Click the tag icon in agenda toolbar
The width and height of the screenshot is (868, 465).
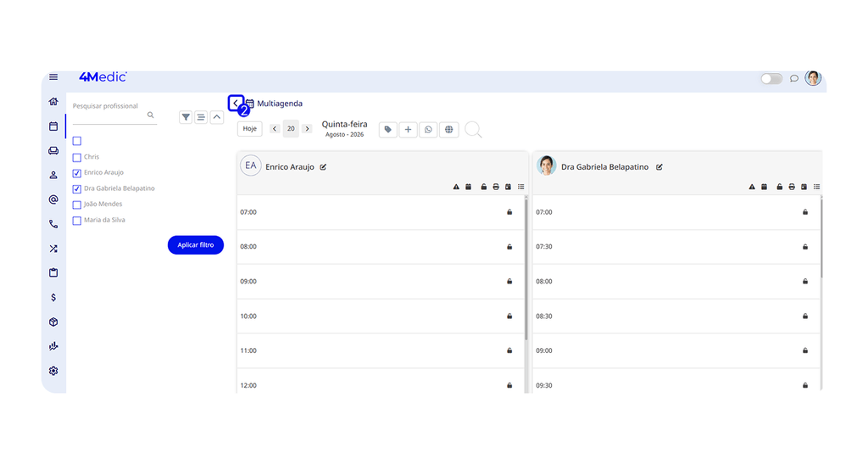coord(387,130)
